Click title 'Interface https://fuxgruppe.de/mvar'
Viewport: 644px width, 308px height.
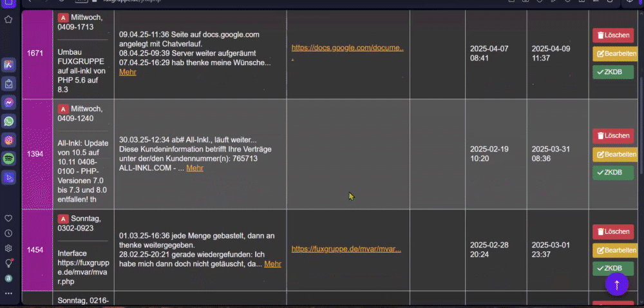click(83, 268)
